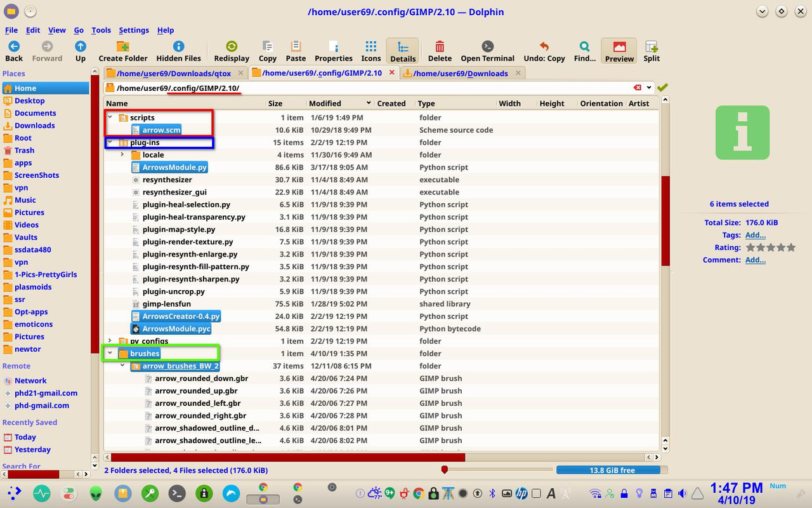Viewport: 812px width, 508px height.
Task: Open Properties from the toolbar
Action: pos(334,51)
